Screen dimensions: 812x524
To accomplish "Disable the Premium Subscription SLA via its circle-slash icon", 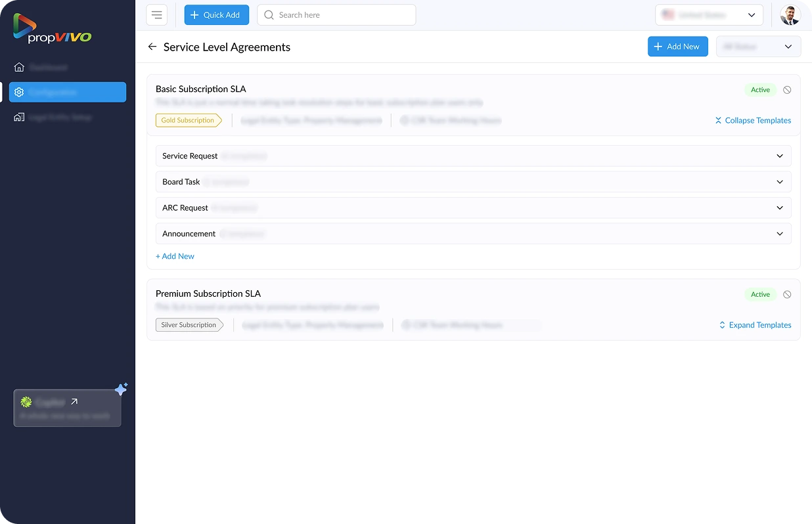I will (x=787, y=295).
